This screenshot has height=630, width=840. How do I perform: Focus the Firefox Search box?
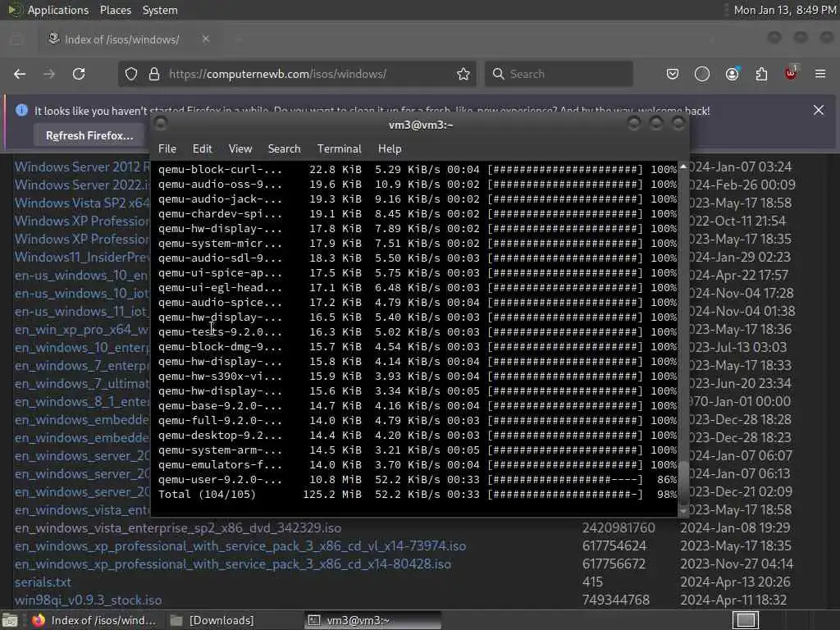tap(559, 74)
